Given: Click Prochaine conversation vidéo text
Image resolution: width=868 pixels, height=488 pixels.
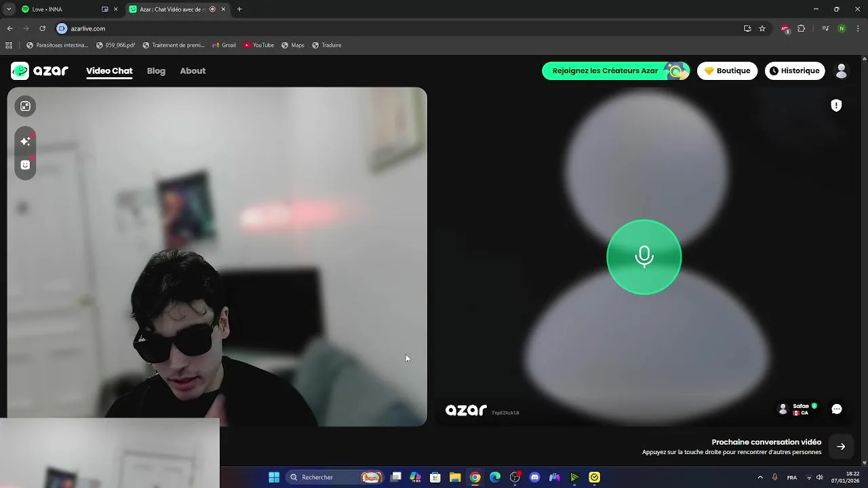Looking at the screenshot, I should [766, 442].
